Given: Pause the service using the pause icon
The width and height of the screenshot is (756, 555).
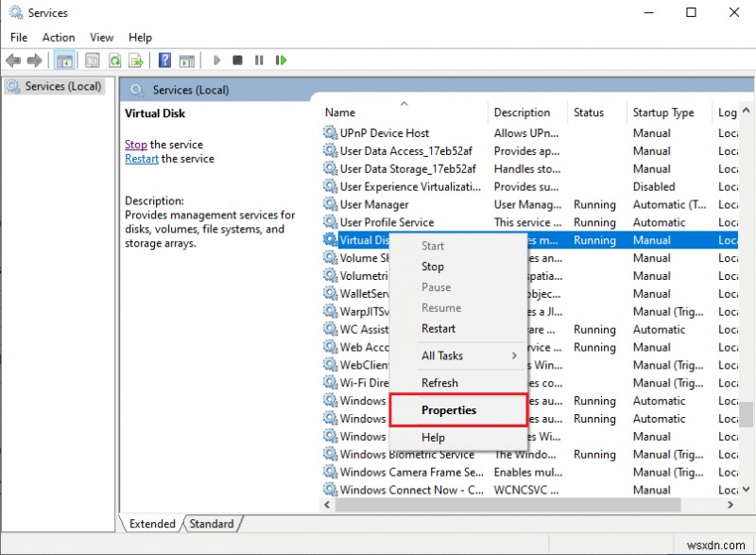Looking at the screenshot, I should click(259, 60).
